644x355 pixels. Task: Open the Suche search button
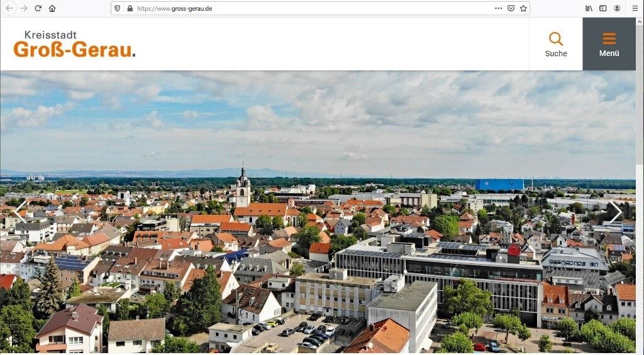click(x=556, y=44)
